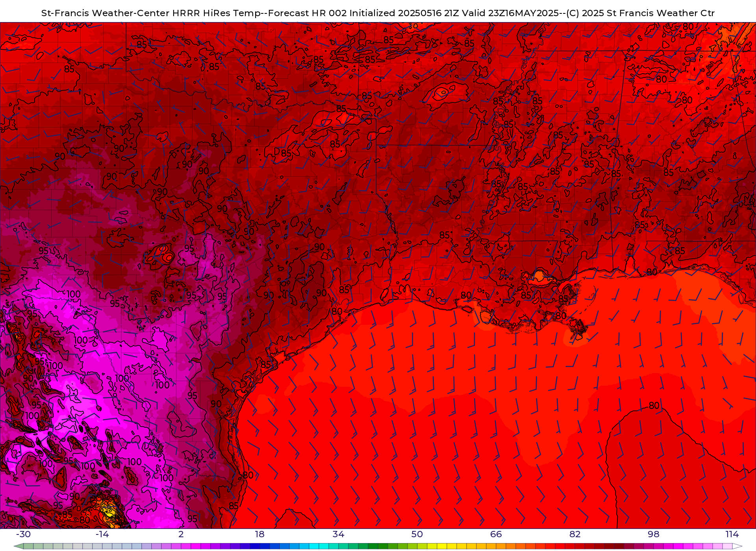
Task: Click the -14 color bar label
Action: click(102, 534)
